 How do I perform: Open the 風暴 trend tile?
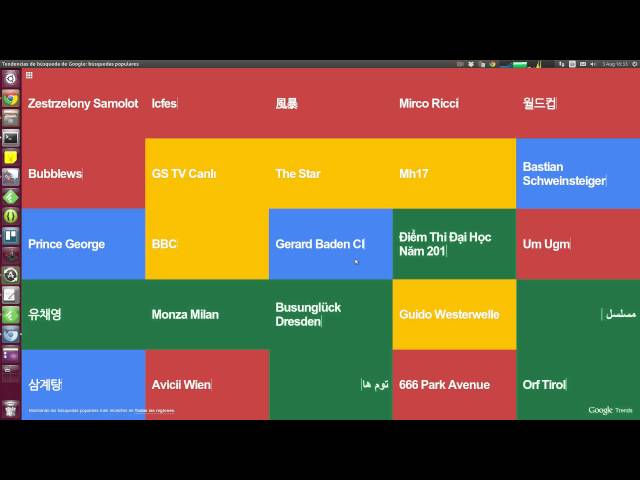pyautogui.click(x=331, y=103)
